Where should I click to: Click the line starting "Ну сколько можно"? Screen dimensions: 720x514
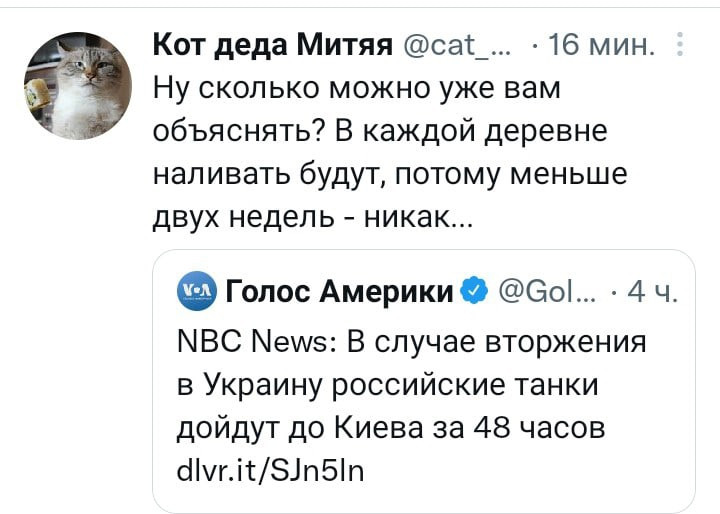coord(356,90)
